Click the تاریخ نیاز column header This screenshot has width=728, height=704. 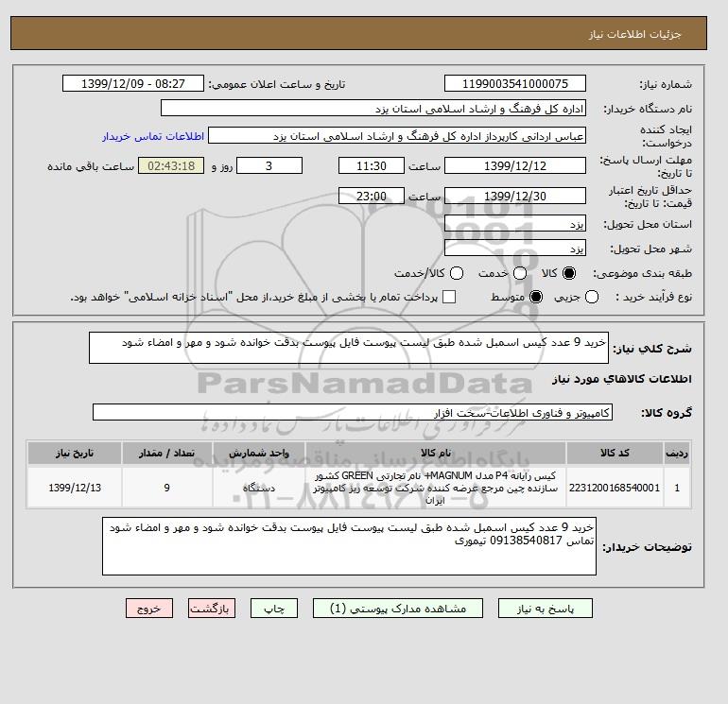point(75,453)
